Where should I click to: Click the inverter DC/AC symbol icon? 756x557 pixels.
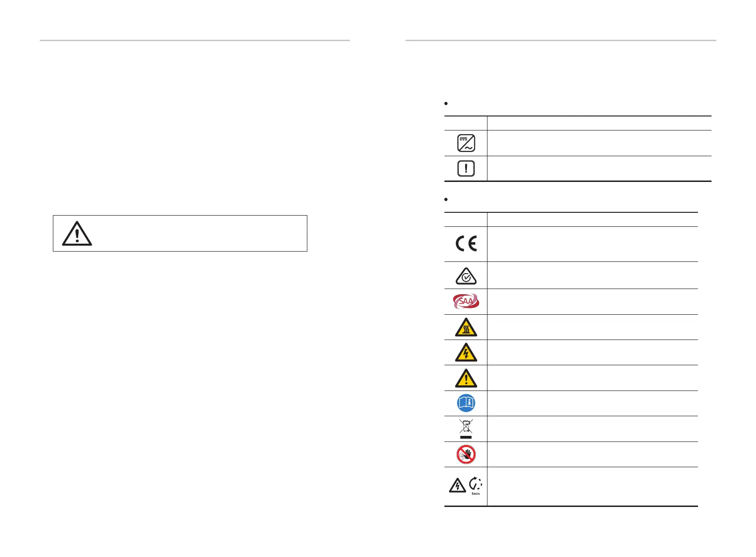466,143
